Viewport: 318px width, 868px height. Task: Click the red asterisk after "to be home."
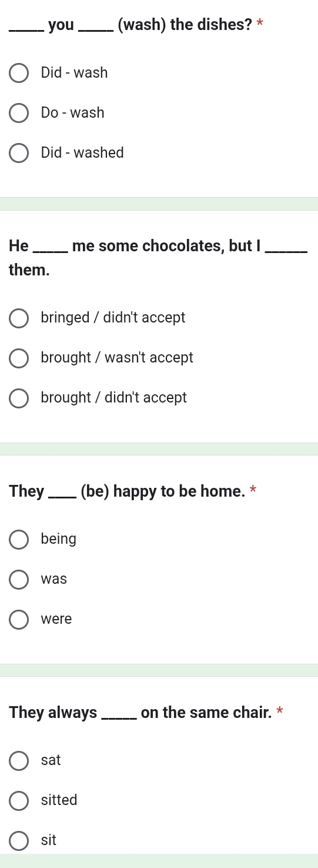pyautogui.click(x=253, y=490)
